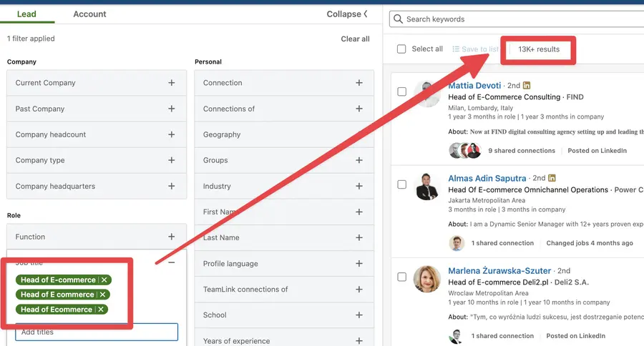
Task: Click the 'Jakarta Metropolitan Area' location text
Action: click(487, 200)
